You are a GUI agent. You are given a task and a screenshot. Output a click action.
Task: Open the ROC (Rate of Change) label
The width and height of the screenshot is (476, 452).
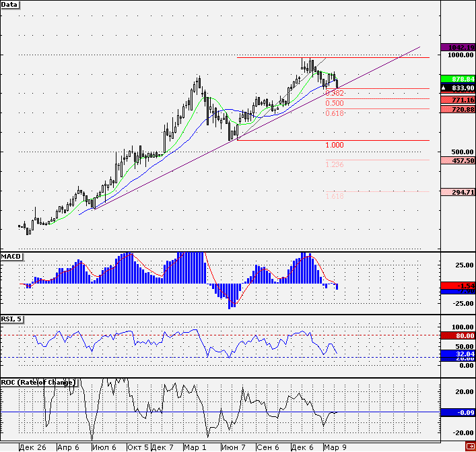38,382
